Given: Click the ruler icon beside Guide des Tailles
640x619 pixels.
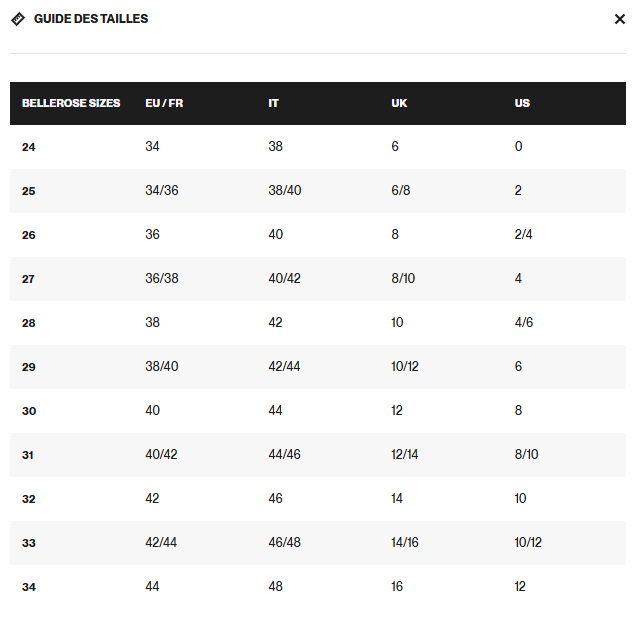Looking at the screenshot, I should pos(17,19).
